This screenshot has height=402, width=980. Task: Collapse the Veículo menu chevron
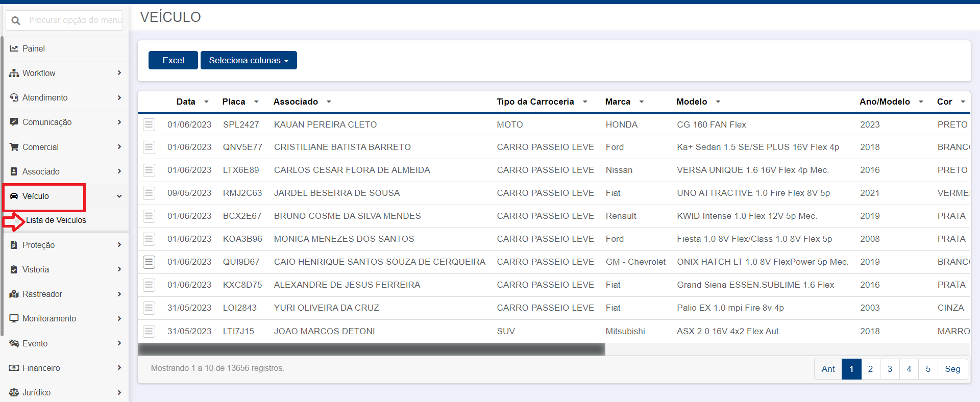[x=119, y=196]
